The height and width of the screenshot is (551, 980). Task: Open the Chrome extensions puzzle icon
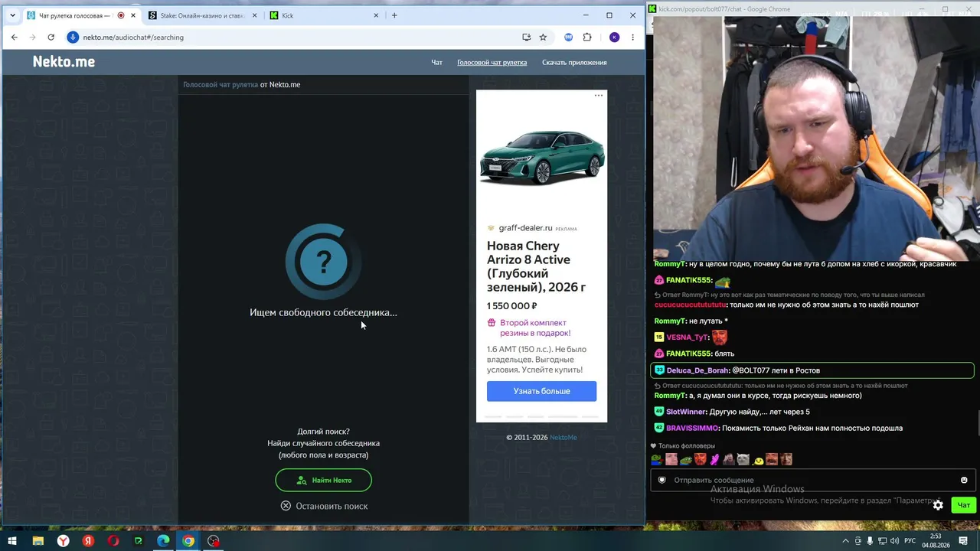coord(587,37)
